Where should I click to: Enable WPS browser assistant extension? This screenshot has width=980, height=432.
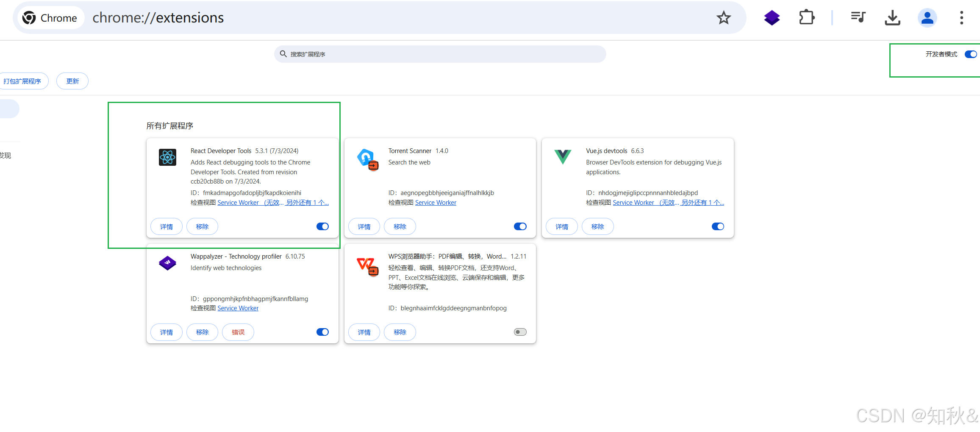520,332
